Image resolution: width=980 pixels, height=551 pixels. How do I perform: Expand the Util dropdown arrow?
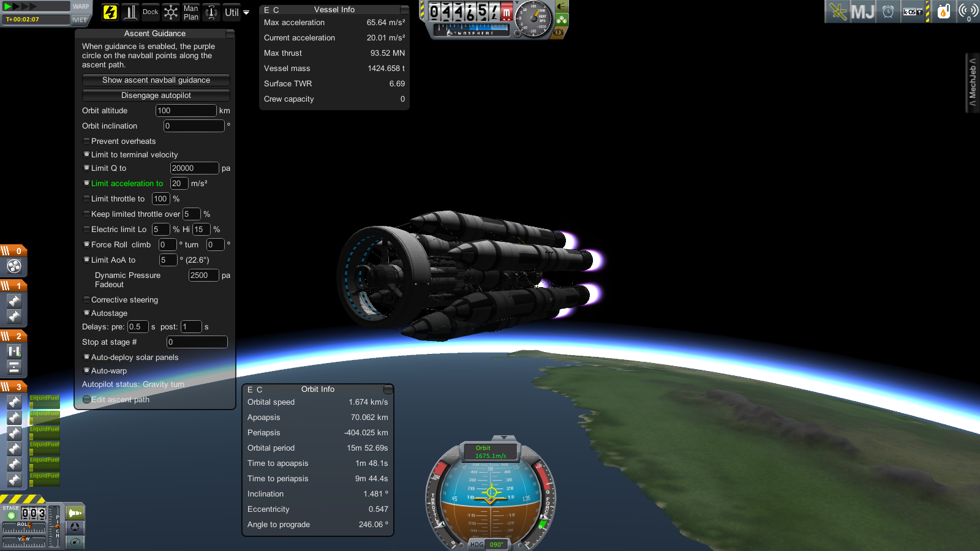[x=246, y=13]
